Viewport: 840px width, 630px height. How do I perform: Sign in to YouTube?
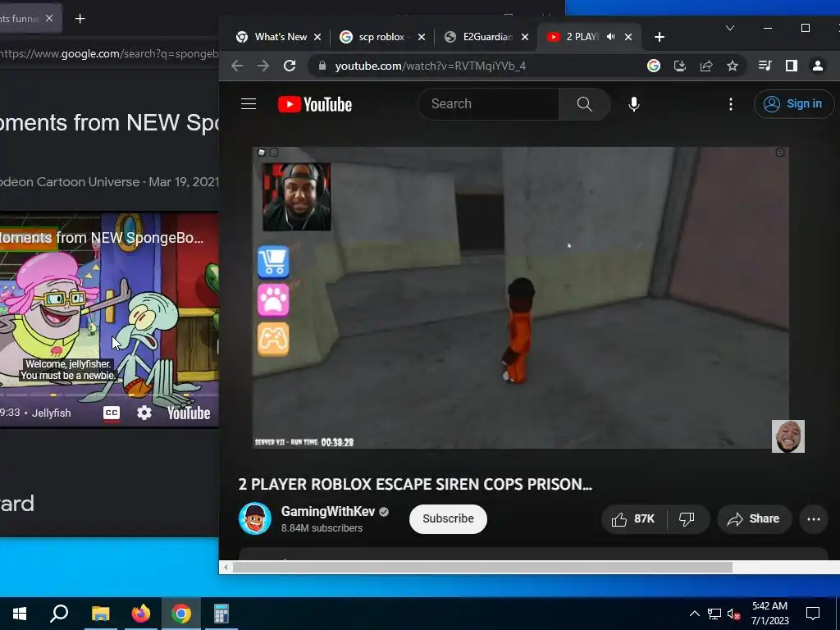(x=794, y=104)
